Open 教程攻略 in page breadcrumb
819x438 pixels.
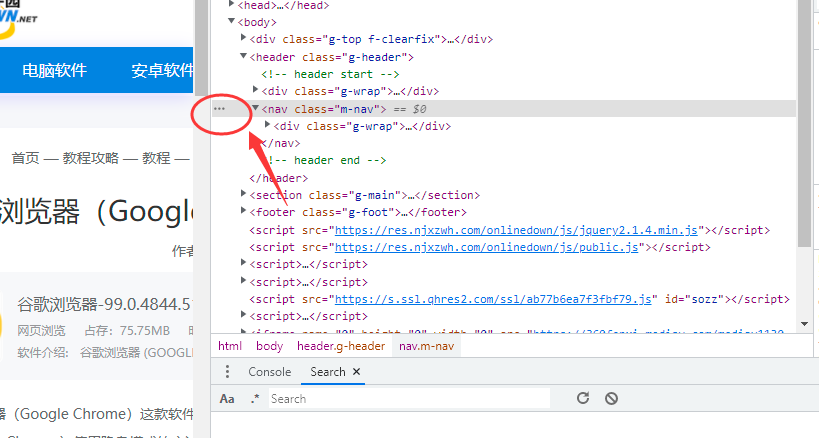coord(91,158)
